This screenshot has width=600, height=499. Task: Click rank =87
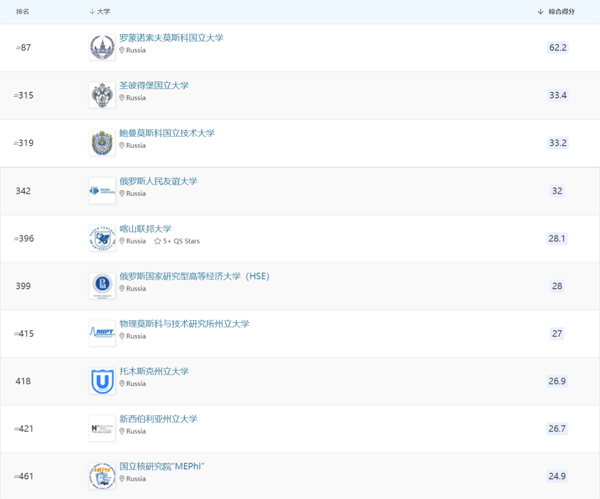pos(23,47)
